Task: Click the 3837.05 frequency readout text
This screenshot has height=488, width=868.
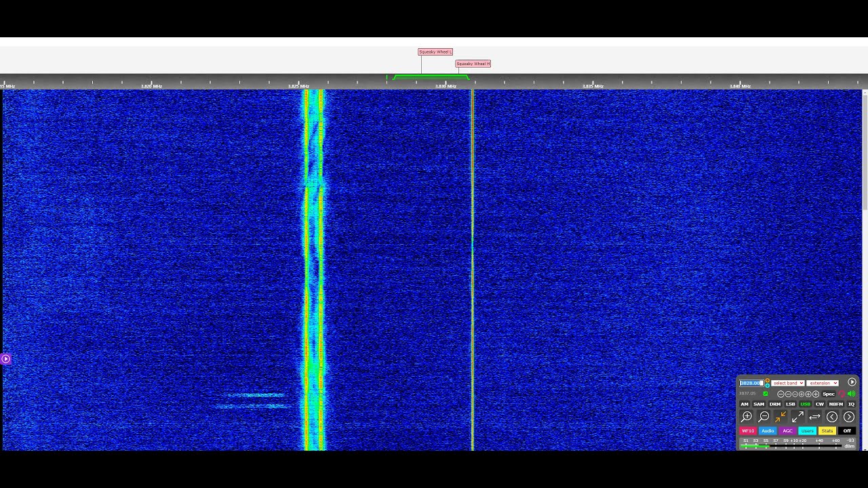Action: coord(747,394)
